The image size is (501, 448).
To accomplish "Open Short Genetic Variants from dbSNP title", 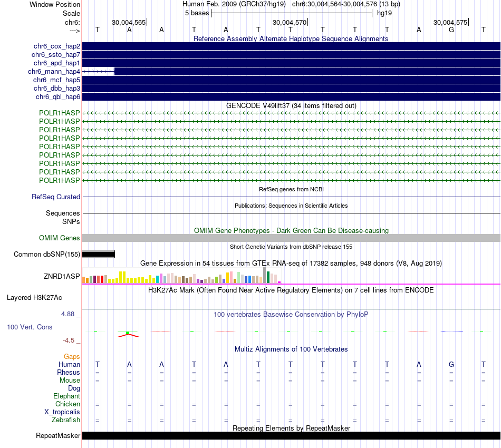I will click(291, 247).
